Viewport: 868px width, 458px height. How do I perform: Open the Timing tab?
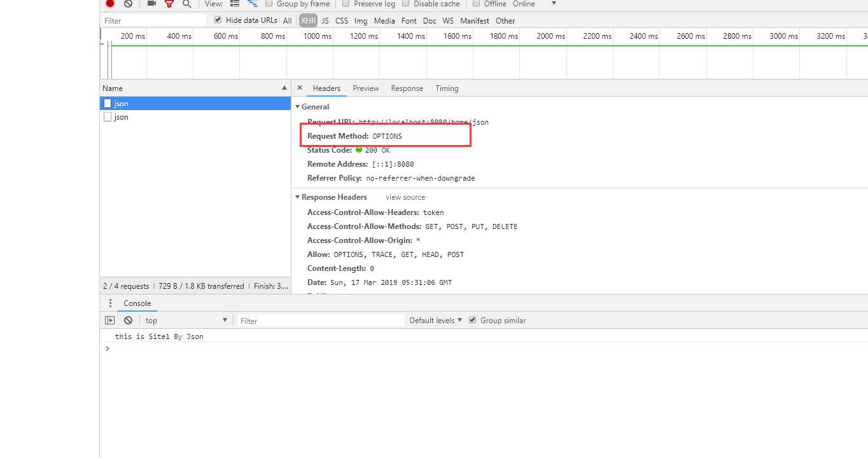(447, 88)
